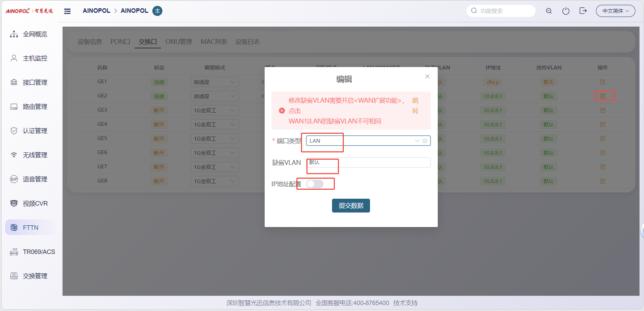Viewport: 644px width, 311px height.
Task: Open 视频CVR in the sidebar
Action: (x=35, y=204)
